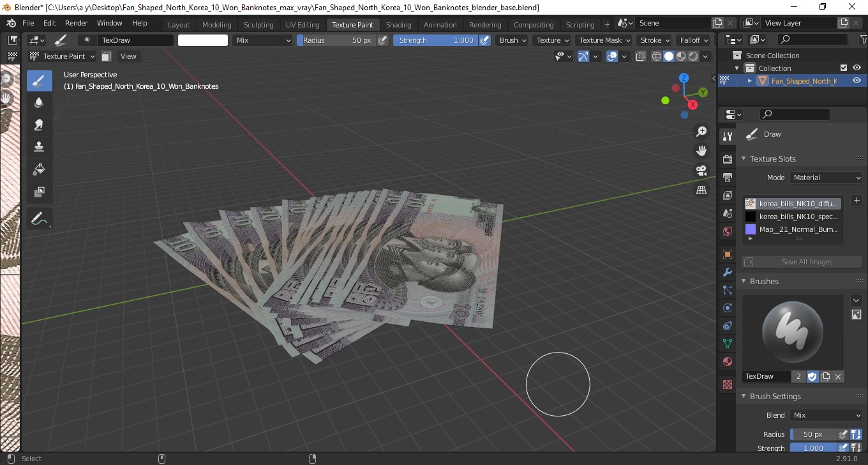
Task: Open the File menu
Action: pyautogui.click(x=28, y=23)
